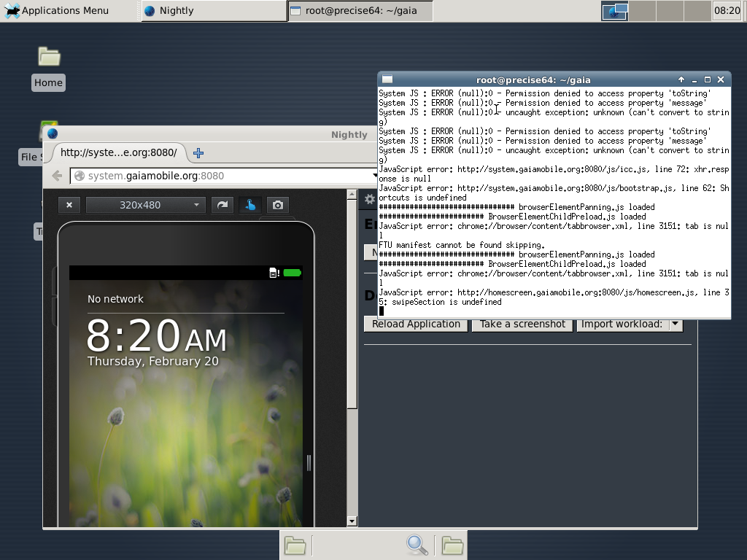Click the terminal title root@precise64: ~/gaia
Viewport: 747px width, 560px height.
point(533,80)
